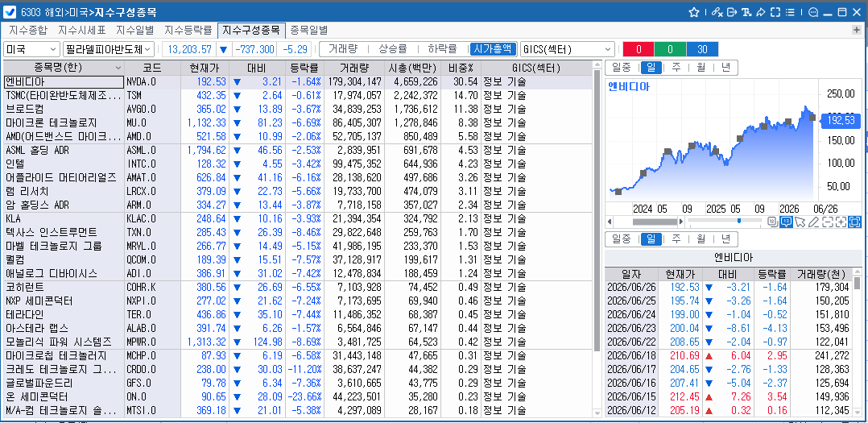Screen dimensions: 868x423
Task: Open the list menu icon in title bar
Action: click(790, 12)
